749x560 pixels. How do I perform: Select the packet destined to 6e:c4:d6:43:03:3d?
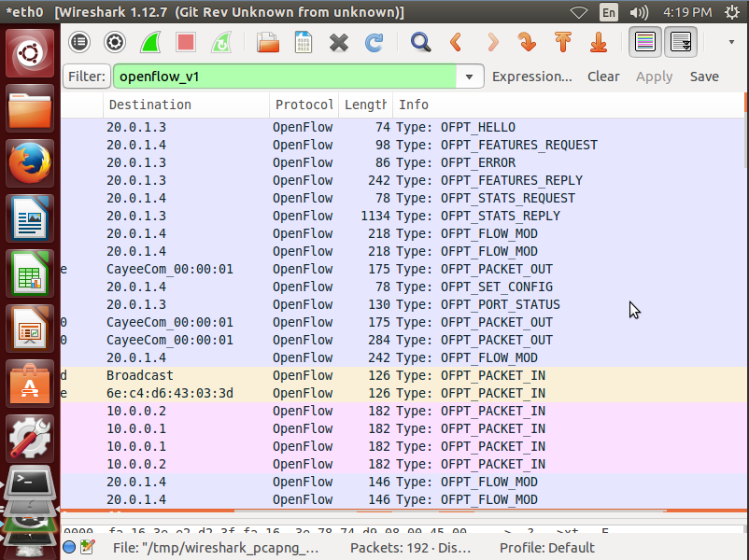point(403,393)
